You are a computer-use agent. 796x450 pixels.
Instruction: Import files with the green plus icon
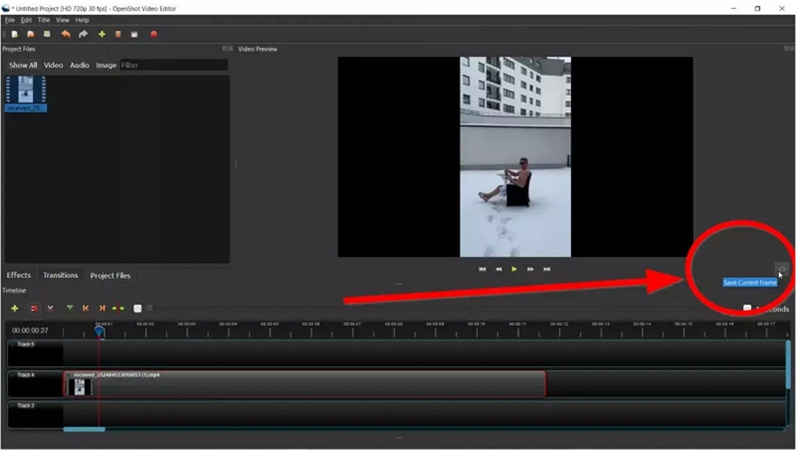(x=101, y=34)
